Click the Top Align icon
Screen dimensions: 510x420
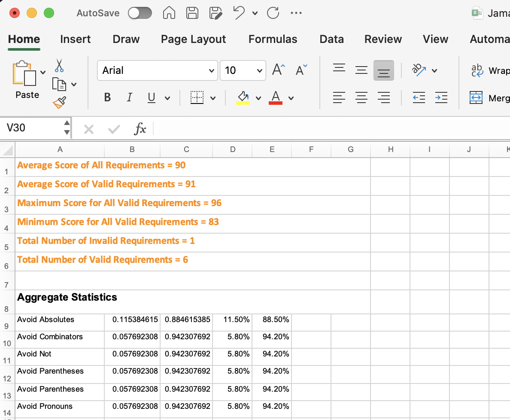click(x=339, y=68)
